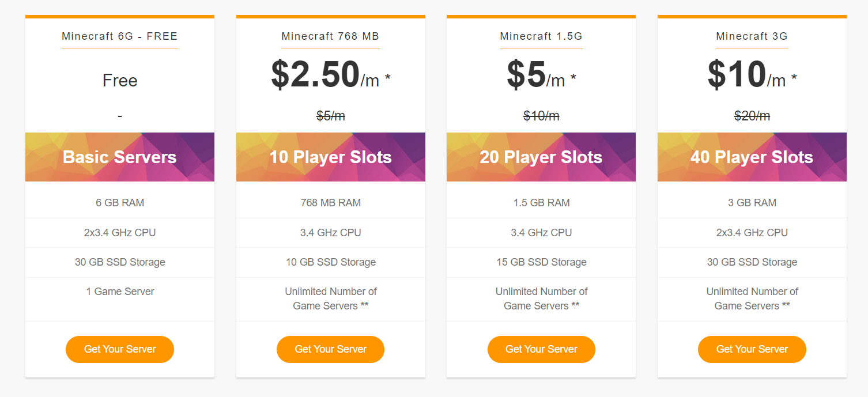Select the Minecraft 1.5G plan title
This screenshot has width=868, height=397.
click(541, 36)
